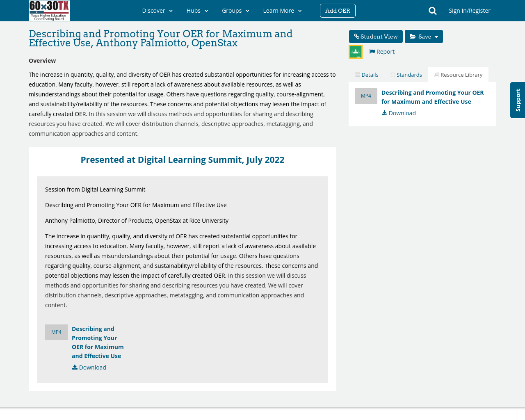Click the MP4 file icon in Resource Library
This screenshot has width=525, height=420.
[366, 95]
